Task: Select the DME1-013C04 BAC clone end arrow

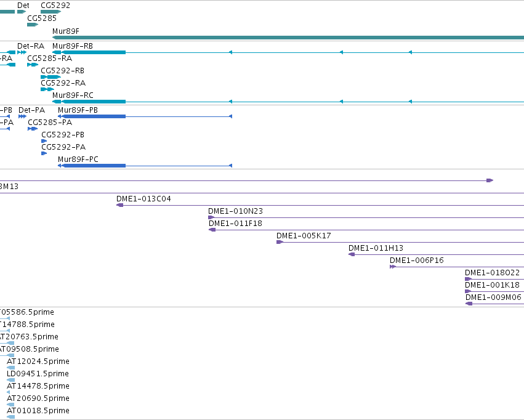Action: pos(119,205)
